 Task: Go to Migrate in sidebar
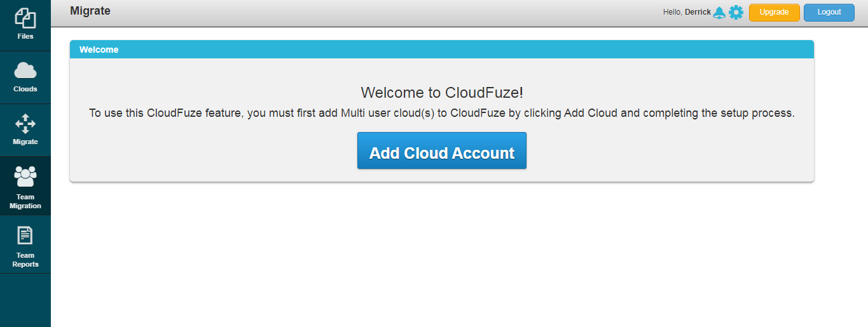coord(25,130)
